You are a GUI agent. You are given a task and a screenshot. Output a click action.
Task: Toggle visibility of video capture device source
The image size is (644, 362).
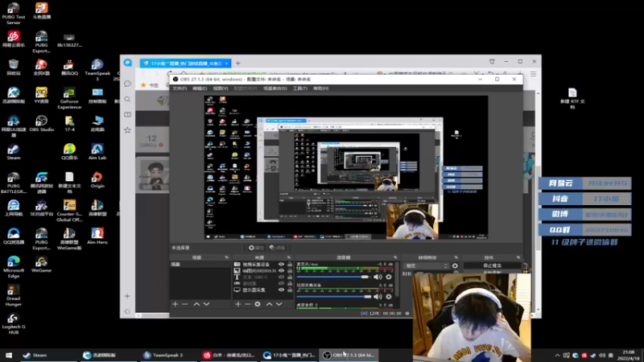[x=281, y=265]
